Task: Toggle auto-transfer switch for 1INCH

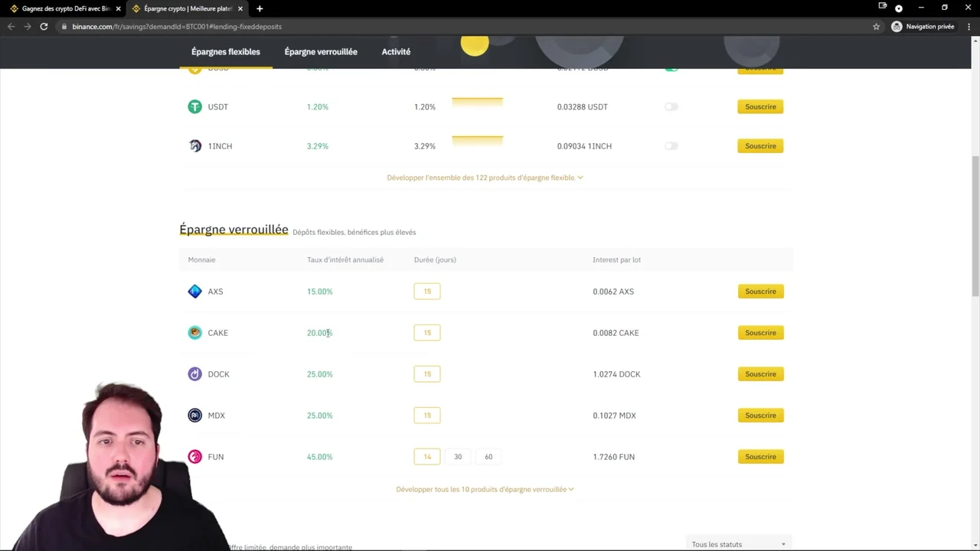Action: pos(671,145)
